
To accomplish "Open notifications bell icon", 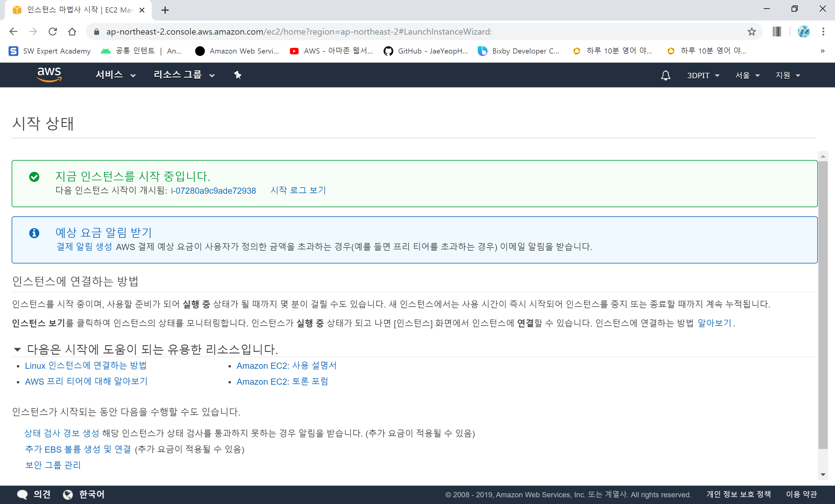I will coord(666,75).
